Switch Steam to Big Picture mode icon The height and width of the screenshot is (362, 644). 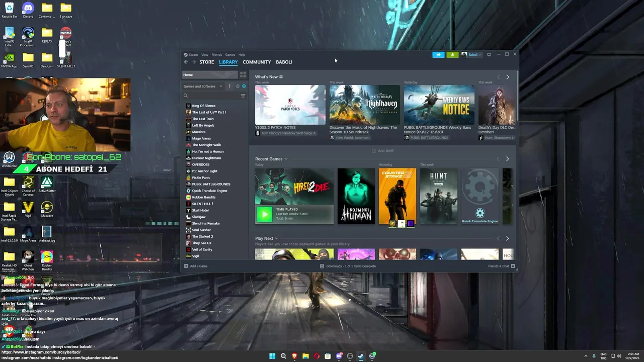coord(489,55)
